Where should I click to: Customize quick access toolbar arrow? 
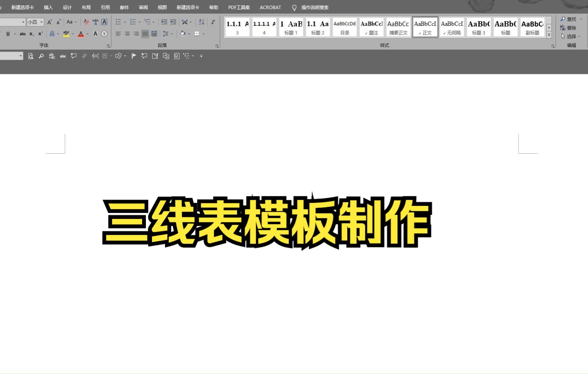tap(201, 56)
